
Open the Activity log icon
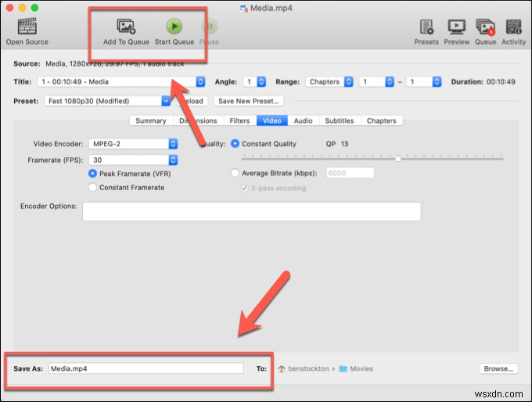click(513, 27)
